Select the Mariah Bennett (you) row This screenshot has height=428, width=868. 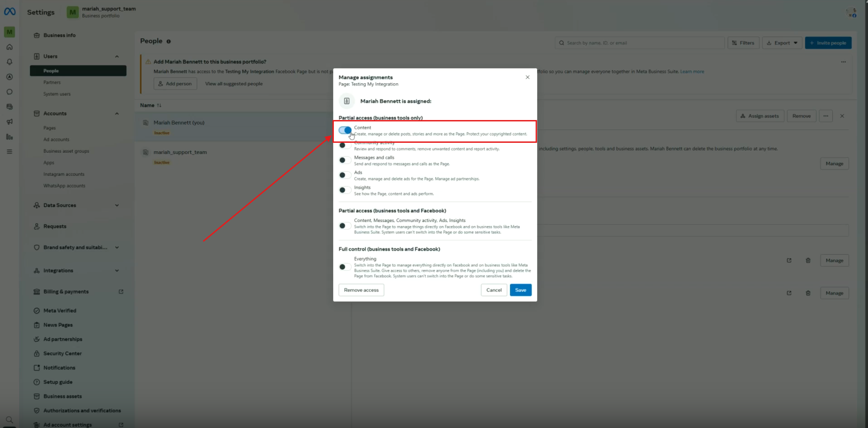(x=235, y=127)
